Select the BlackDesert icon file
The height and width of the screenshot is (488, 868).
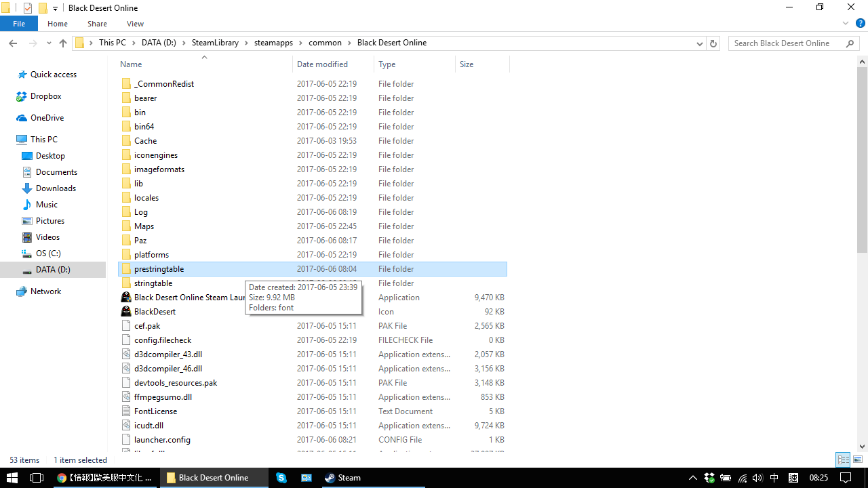[126, 312]
